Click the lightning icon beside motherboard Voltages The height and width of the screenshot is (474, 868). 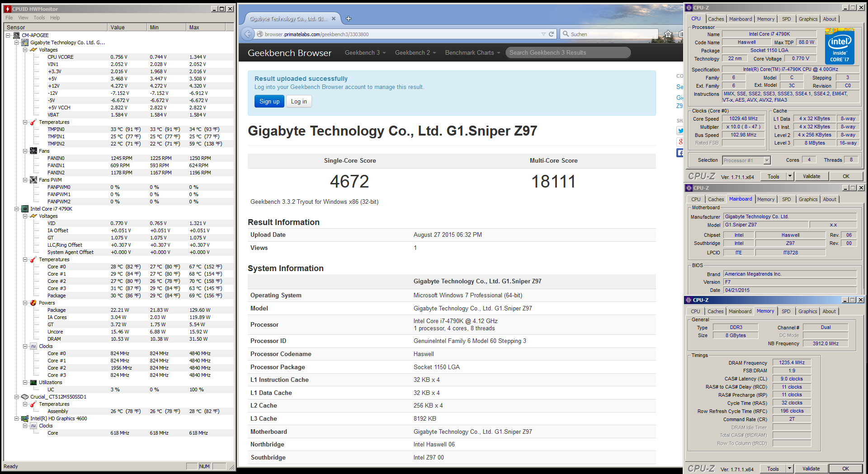pyautogui.click(x=33, y=50)
